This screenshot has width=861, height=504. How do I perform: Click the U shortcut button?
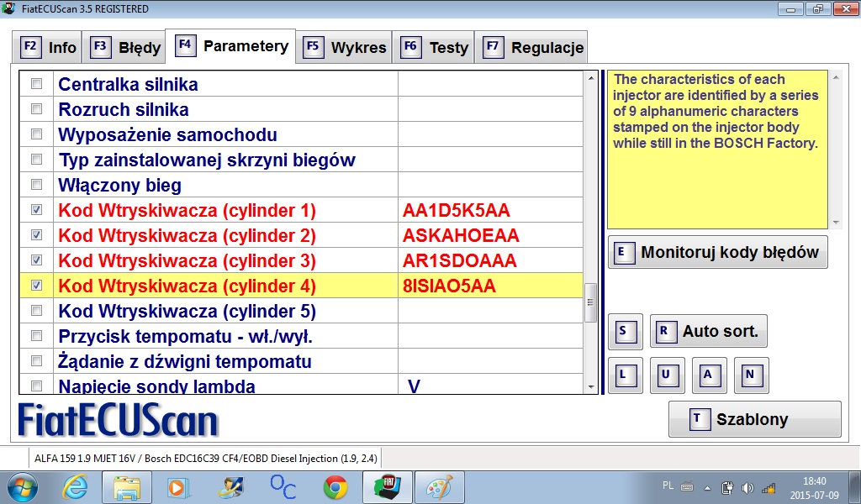click(667, 375)
